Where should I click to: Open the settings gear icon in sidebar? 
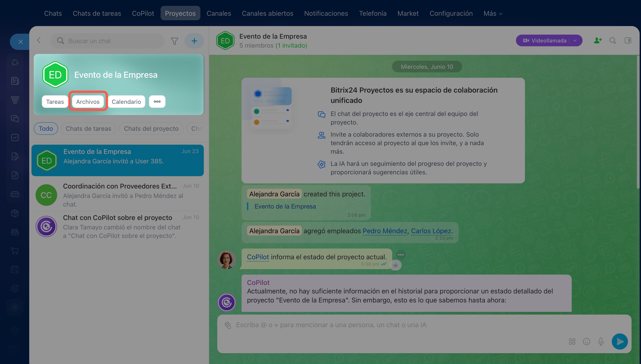pos(15,331)
